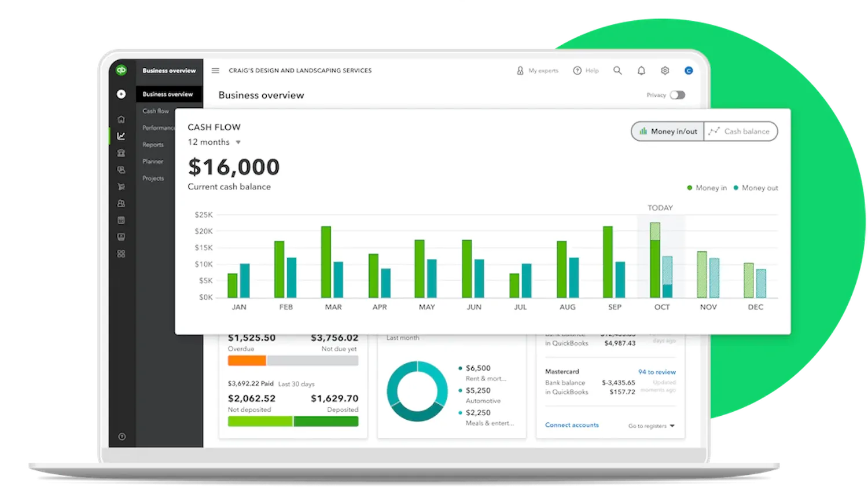This screenshot has width=868, height=487.
Task: Click the gray Not due yet bar
Action: click(x=312, y=360)
